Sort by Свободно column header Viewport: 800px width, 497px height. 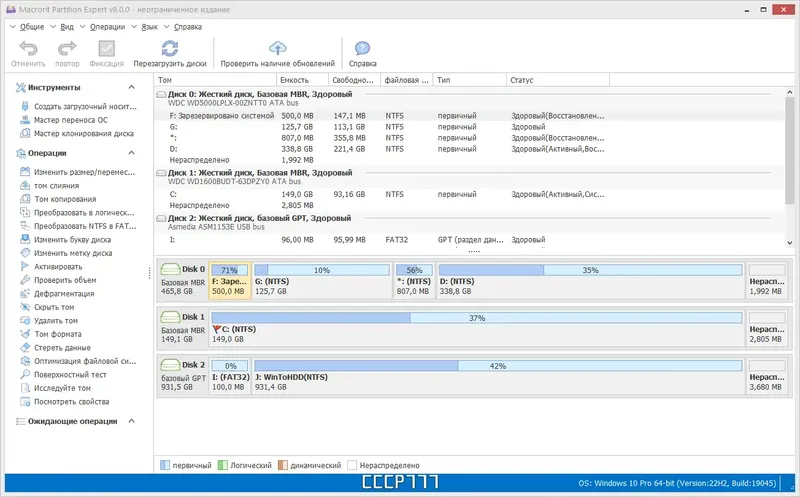pos(354,80)
